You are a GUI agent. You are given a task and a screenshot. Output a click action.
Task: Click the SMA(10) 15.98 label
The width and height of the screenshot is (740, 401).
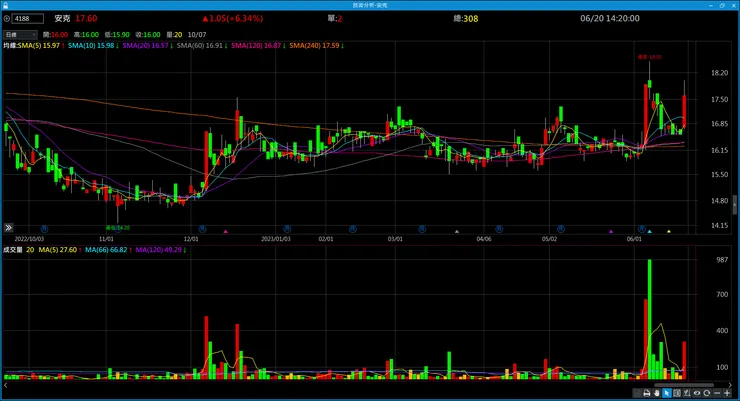[x=93, y=46]
